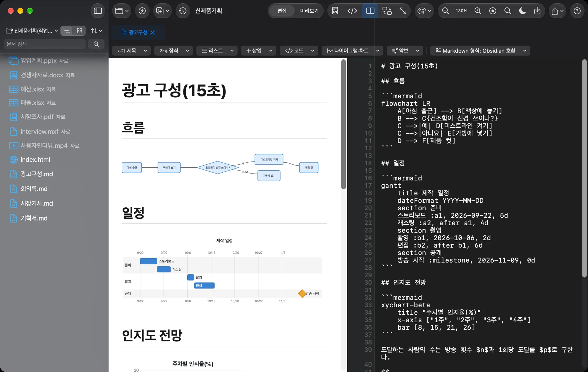Screen dimensions: 588x372
Task: Toggle dark mode moon icon
Action: (x=522, y=11)
